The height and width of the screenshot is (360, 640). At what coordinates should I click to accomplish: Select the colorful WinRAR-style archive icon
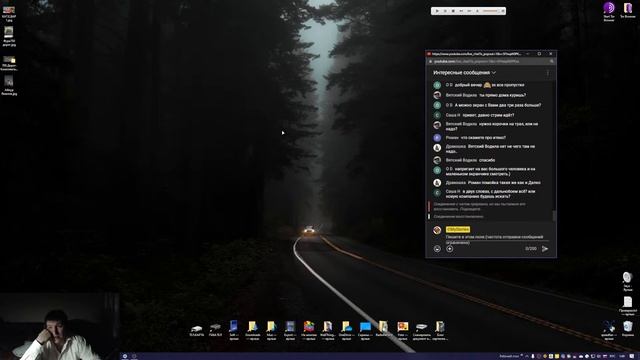coord(309,330)
